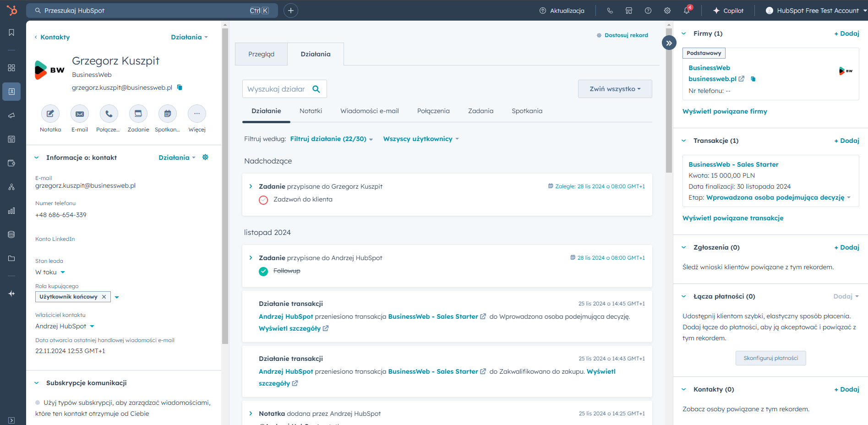Collapse 'Informacje o: kontakt' section
Viewport: 868px width, 425px height.
(x=37, y=158)
